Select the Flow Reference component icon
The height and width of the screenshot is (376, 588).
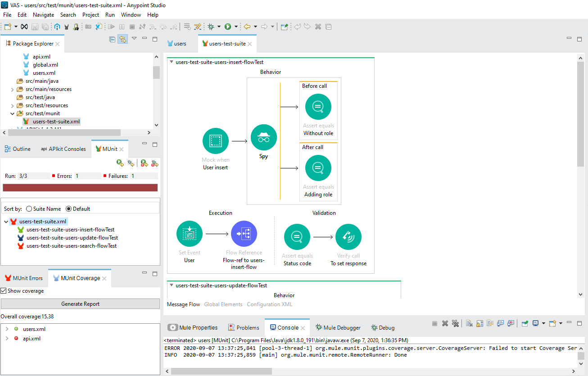tap(244, 234)
